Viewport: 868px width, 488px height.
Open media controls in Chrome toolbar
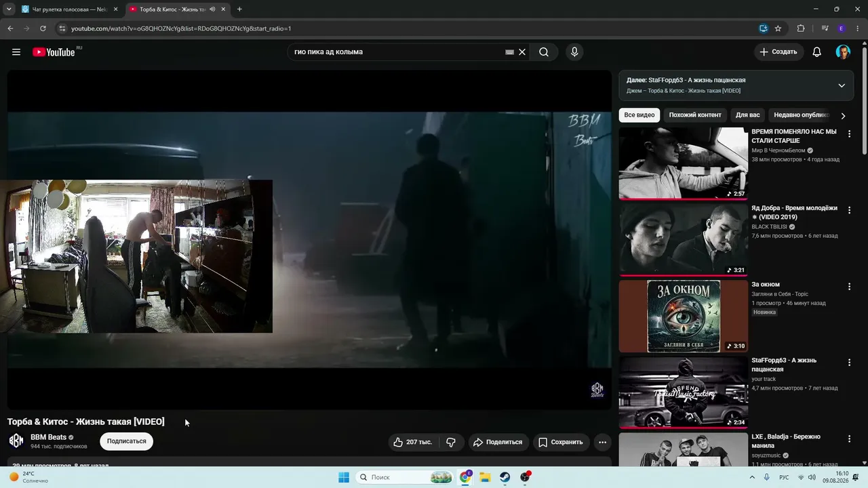tap(825, 28)
